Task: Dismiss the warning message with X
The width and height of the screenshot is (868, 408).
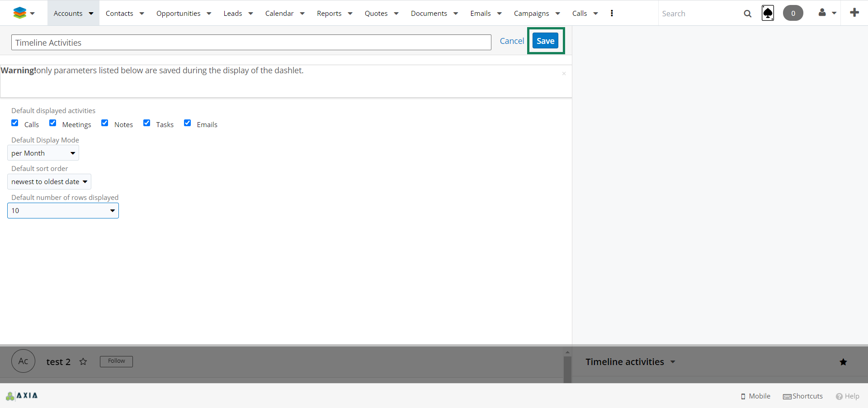Action: pyautogui.click(x=564, y=73)
